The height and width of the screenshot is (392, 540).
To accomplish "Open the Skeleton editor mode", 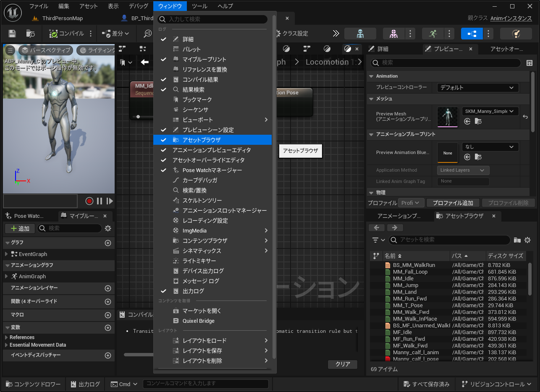I will 360,34.
